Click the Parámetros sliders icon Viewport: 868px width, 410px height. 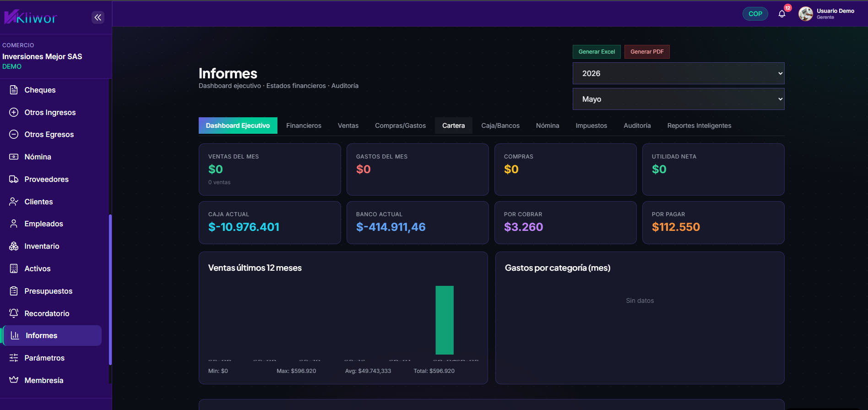pyautogui.click(x=14, y=358)
